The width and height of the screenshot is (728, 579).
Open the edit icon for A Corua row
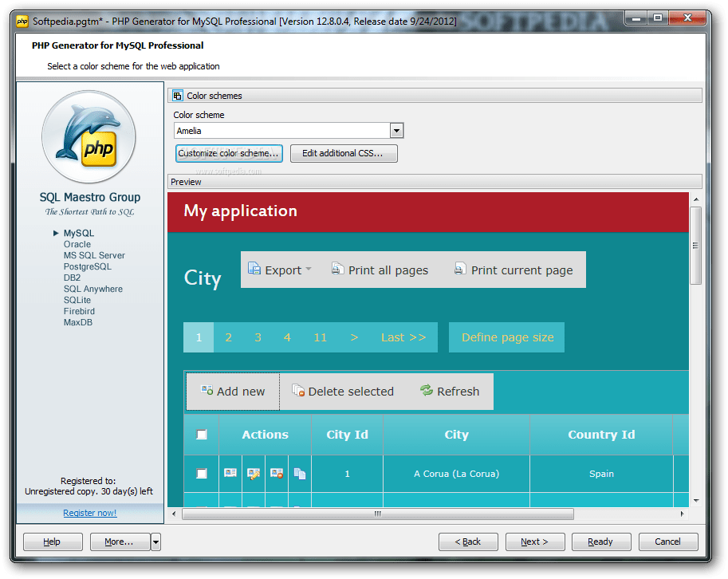[253, 473]
